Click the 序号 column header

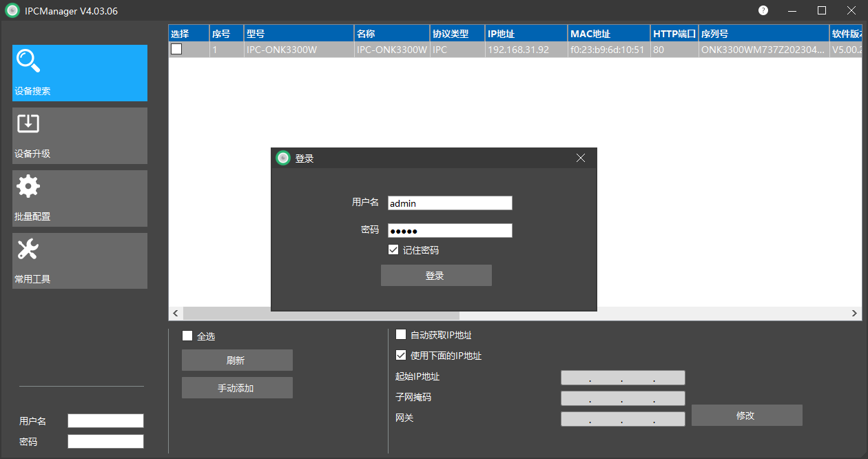pos(227,33)
